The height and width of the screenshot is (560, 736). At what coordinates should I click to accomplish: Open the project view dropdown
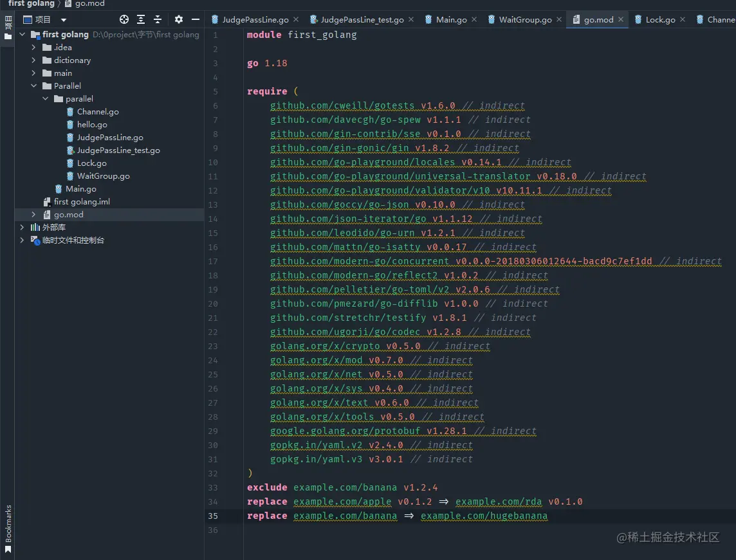63,20
